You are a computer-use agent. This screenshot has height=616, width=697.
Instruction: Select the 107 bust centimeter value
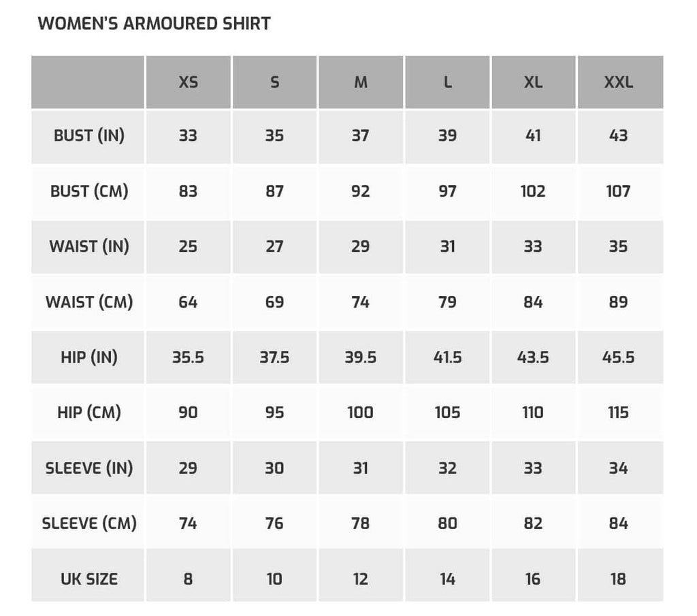click(619, 191)
